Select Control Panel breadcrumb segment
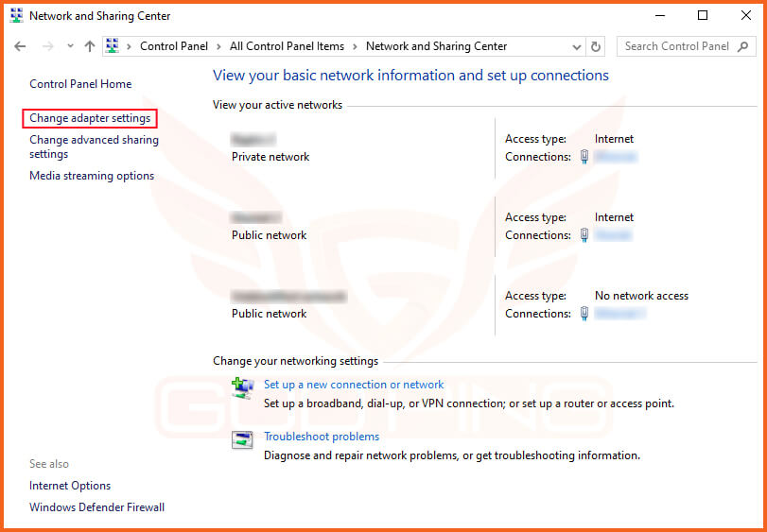Image resolution: width=767 pixels, height=532 pixels. [x=173, y=46]
